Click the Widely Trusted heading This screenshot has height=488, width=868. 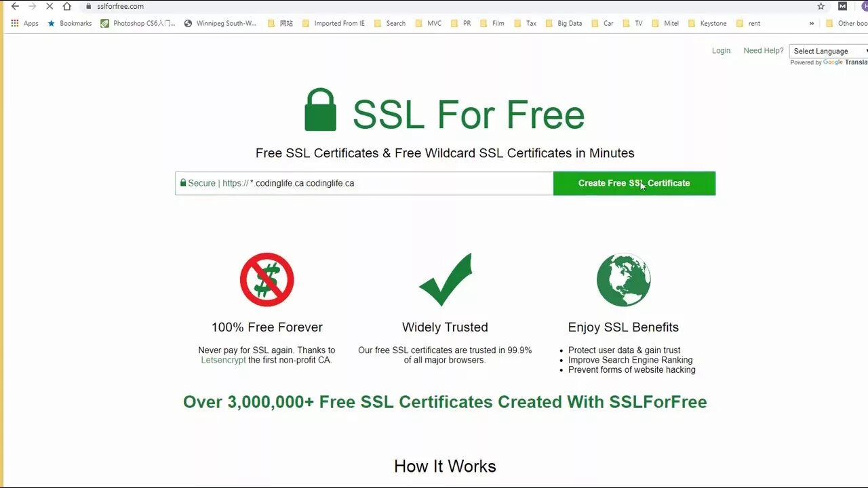pos(445,327)
